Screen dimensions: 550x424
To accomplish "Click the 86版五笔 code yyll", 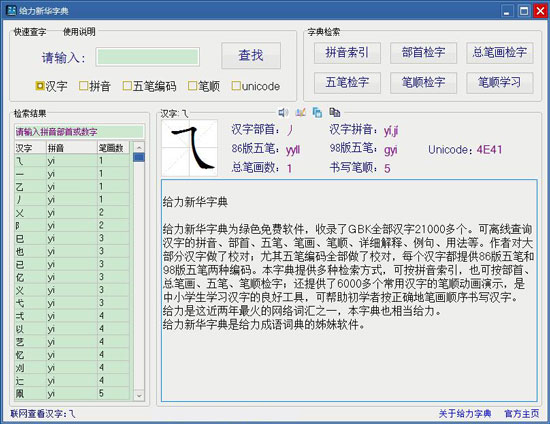I will tap(293, 150).
